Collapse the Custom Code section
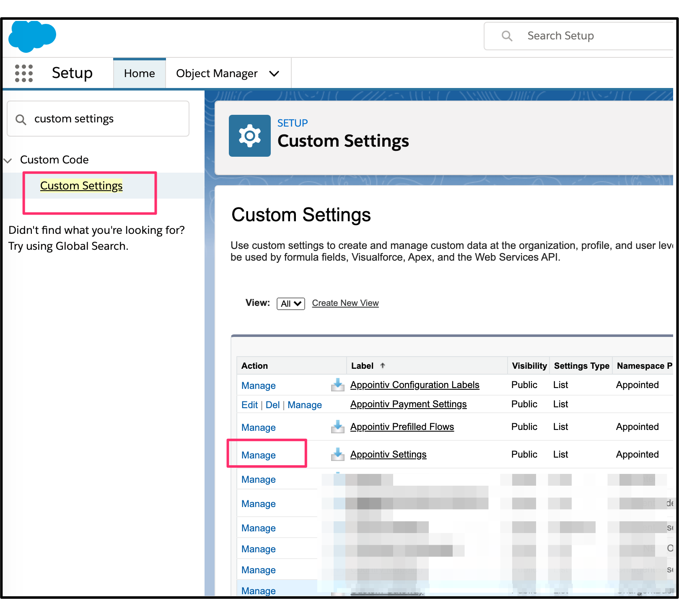This screenshot has width=679, height=616. [8, 160]
